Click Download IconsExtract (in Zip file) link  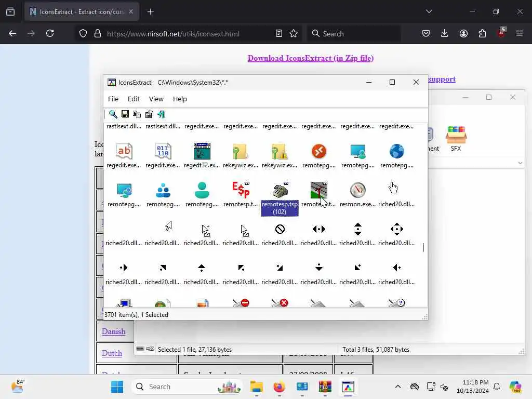(311, 58)
